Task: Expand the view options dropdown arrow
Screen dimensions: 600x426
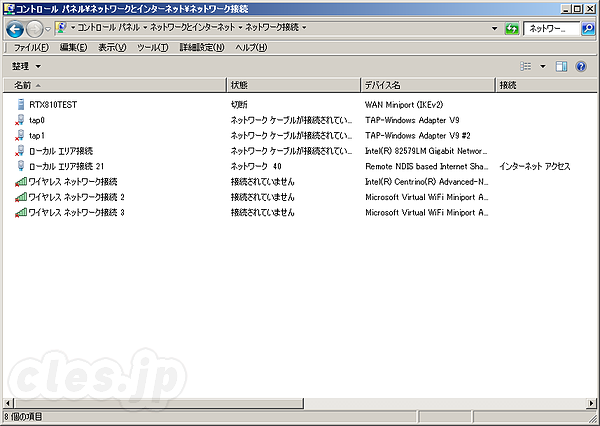Action: coord(543,66)
